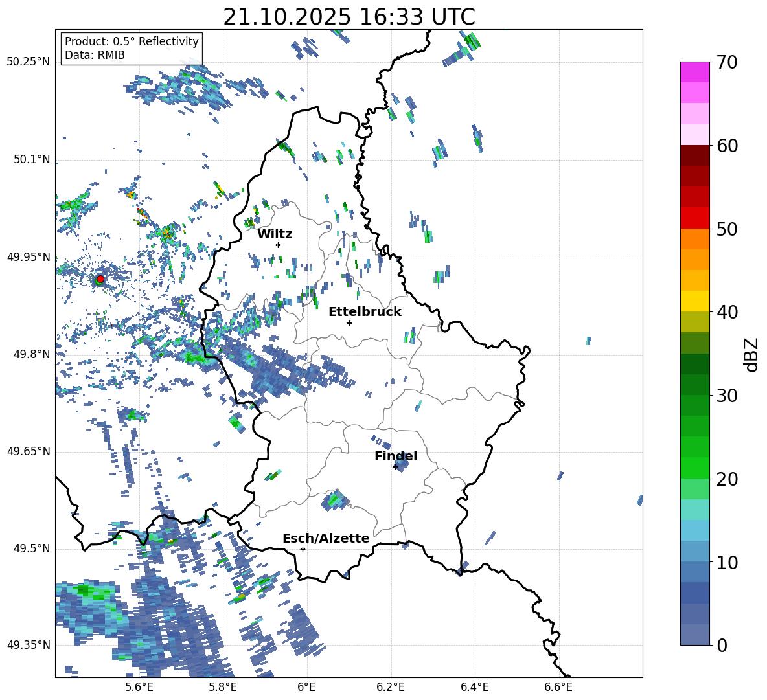
Task: Click the Findel station cross marker
Action: 395,467
